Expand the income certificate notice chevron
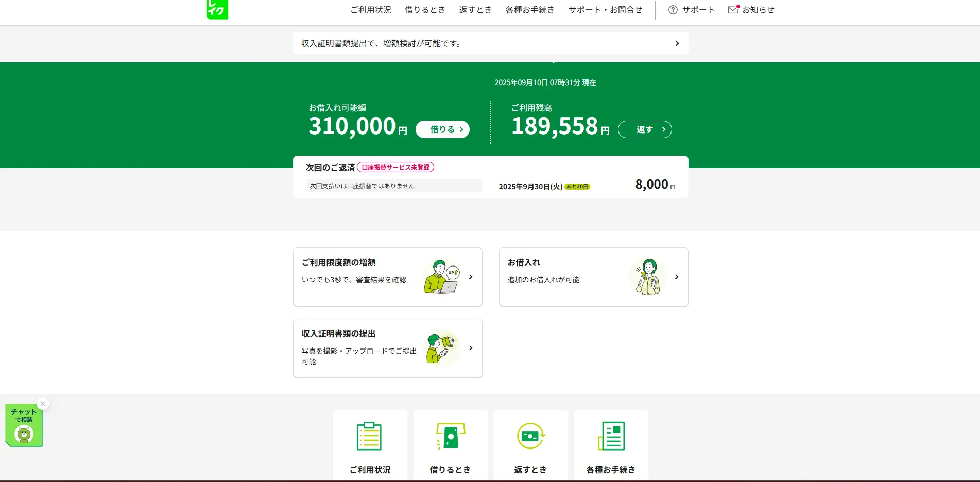The width and height of the screenshot is (980, 482). [677, 43]
